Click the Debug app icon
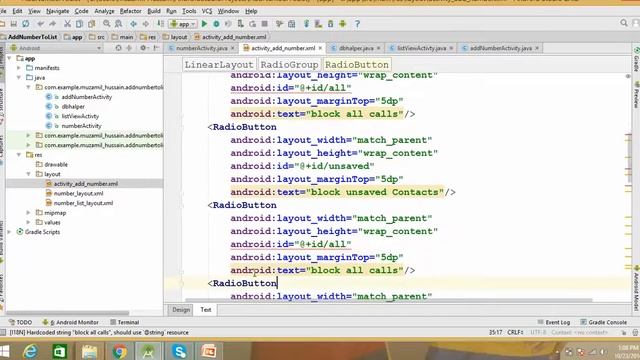The width and height of the screenshot is (640, 360). tap(216, 24)
